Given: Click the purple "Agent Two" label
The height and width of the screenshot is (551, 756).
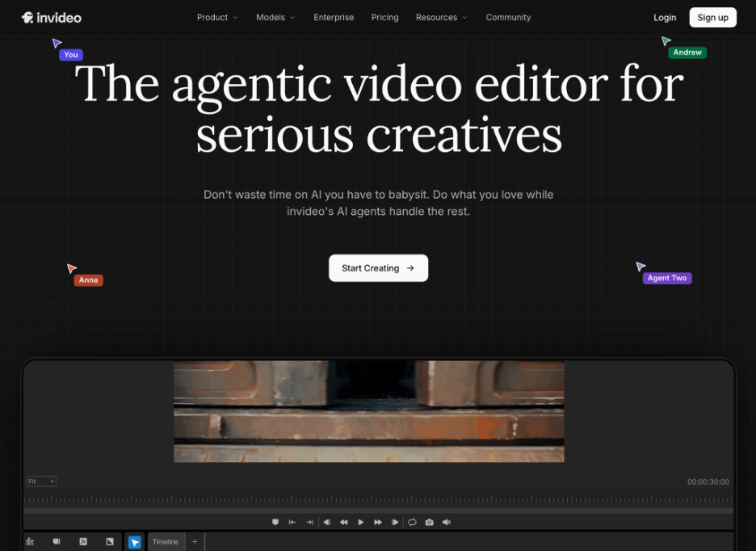Looking at the screenshot, I should (x=667, y=278).
